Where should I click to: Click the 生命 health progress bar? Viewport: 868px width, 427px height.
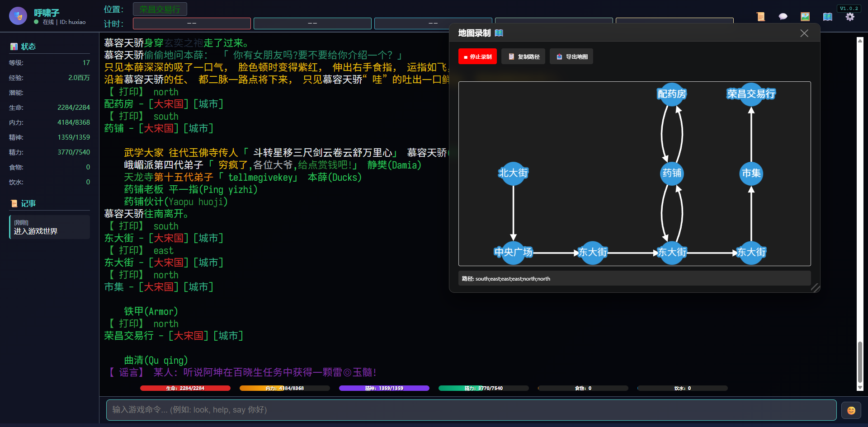[x=185, y=388]
